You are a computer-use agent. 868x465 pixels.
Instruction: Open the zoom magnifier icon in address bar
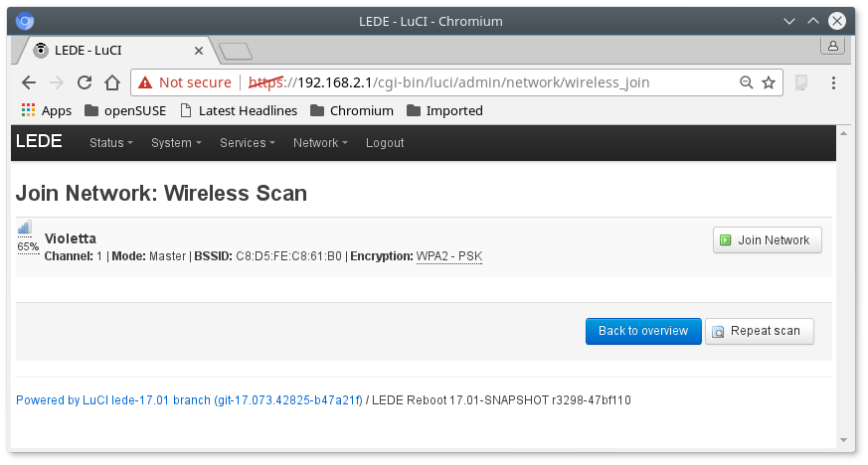click(745, 82)
